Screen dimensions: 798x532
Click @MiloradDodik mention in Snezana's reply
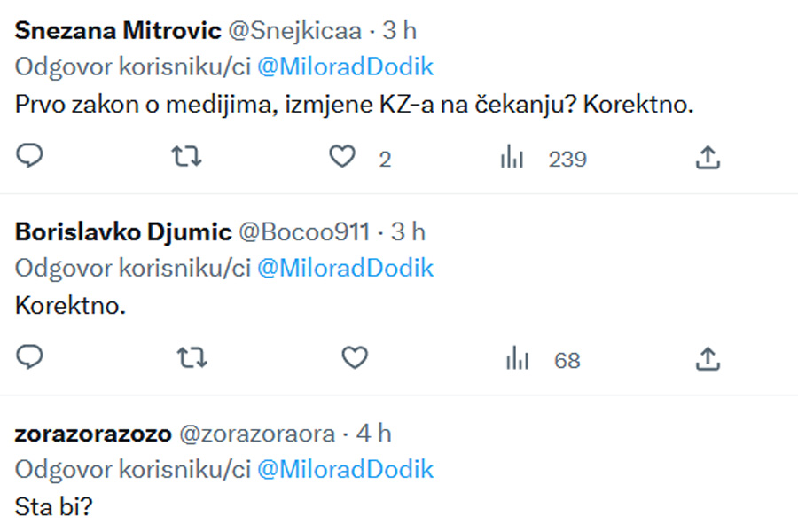345,67
